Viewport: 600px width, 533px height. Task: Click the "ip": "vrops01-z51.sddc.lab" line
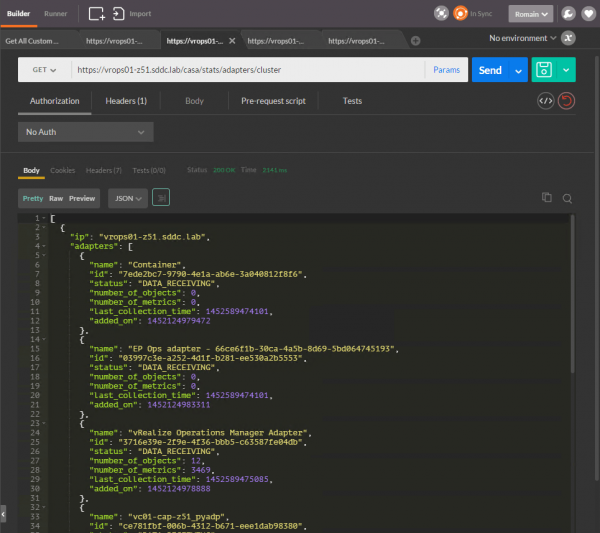[140, 237]
